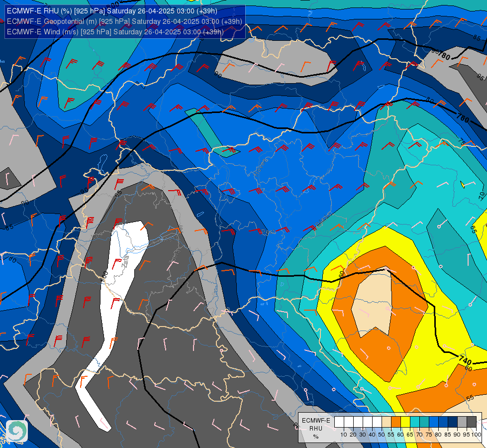The image size is (487, 448).
Task: Pick the orange 55–60 legend swatch
Action: coord(396,422)
